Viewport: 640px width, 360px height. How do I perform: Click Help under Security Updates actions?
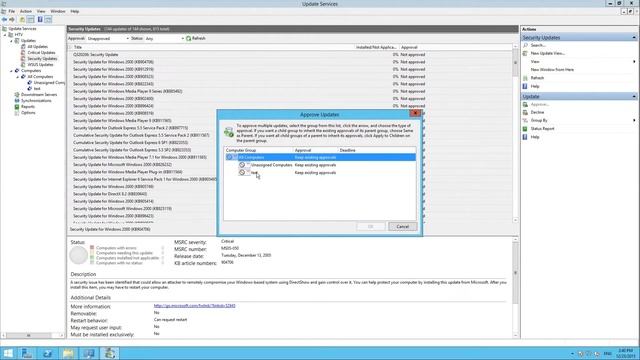click(x=535, y=87)
